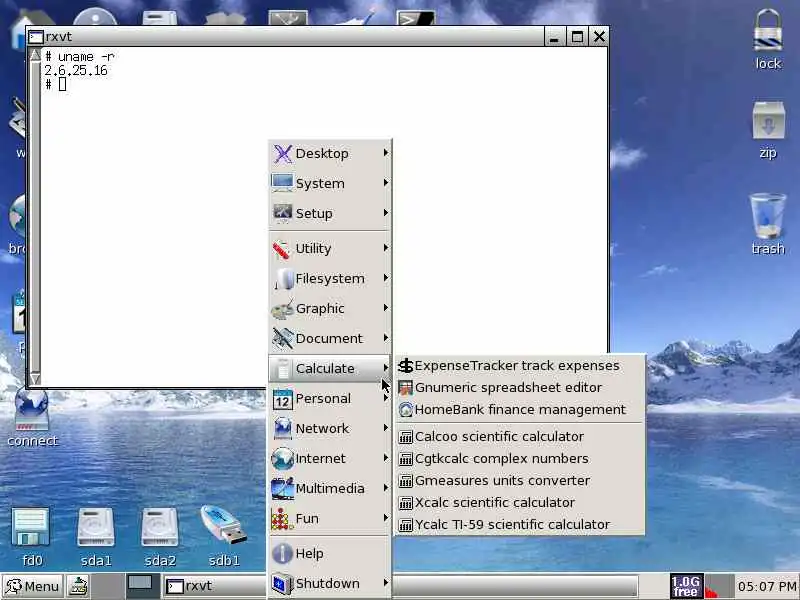This screenshot has height=600, width=800.
Task: Click the Fun menu icon
Action: (x=283, y=519)
